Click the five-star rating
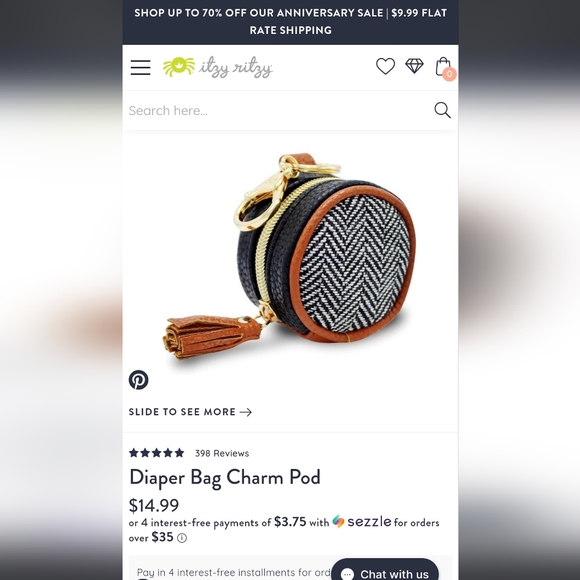This screenshot has width=580, height=580. (156, 453)
